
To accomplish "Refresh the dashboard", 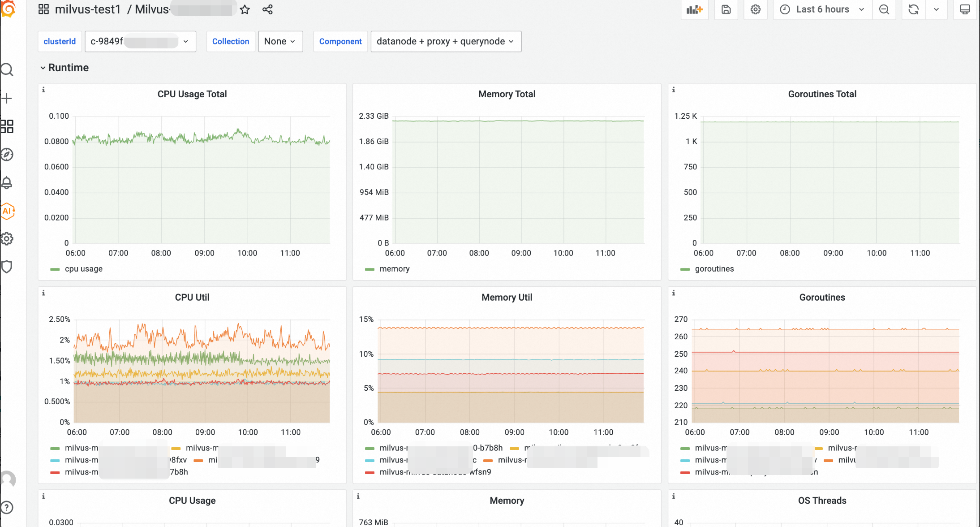I will [x=913, y=9].
